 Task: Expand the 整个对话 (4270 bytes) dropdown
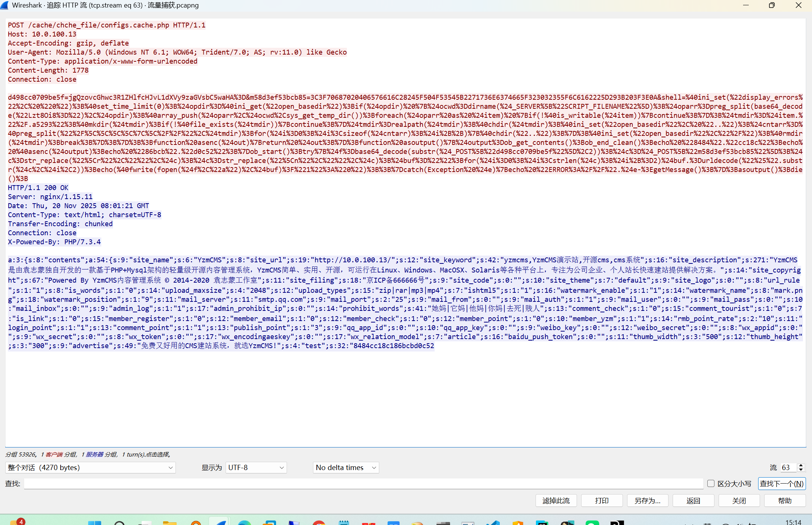tap(90, 467)
